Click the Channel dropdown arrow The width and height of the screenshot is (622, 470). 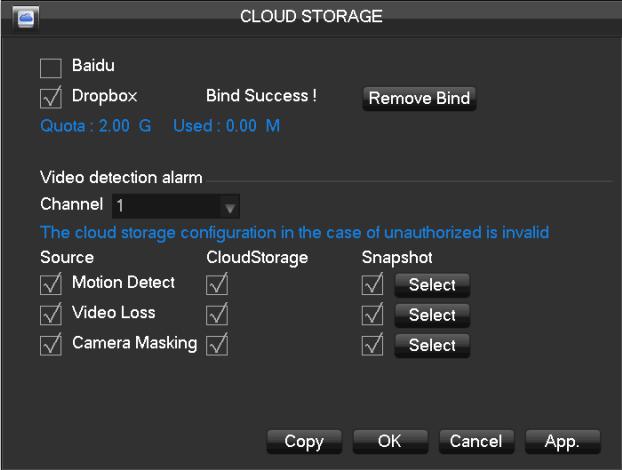(x=230, y=208)
